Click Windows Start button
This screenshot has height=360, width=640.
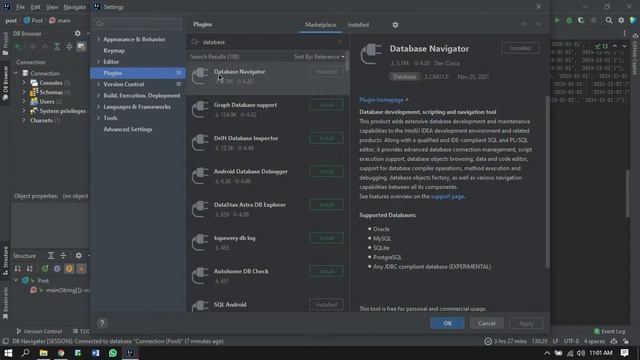8,353
